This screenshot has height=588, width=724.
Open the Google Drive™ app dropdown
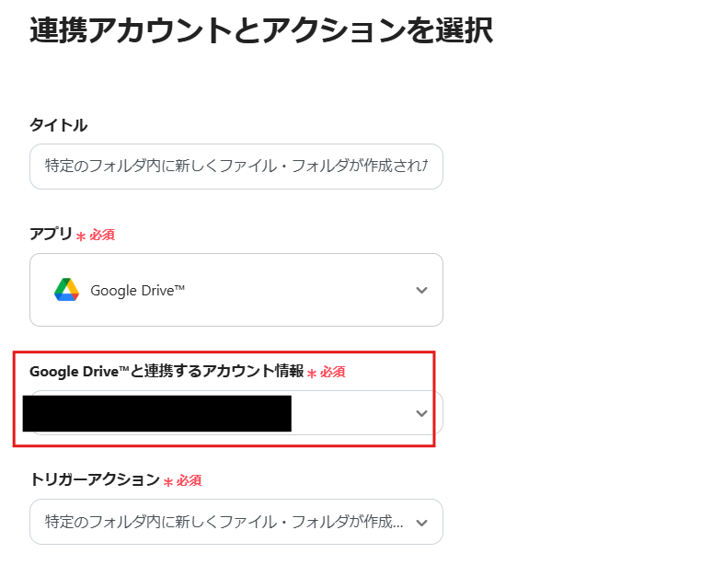[x=236, y=290]
